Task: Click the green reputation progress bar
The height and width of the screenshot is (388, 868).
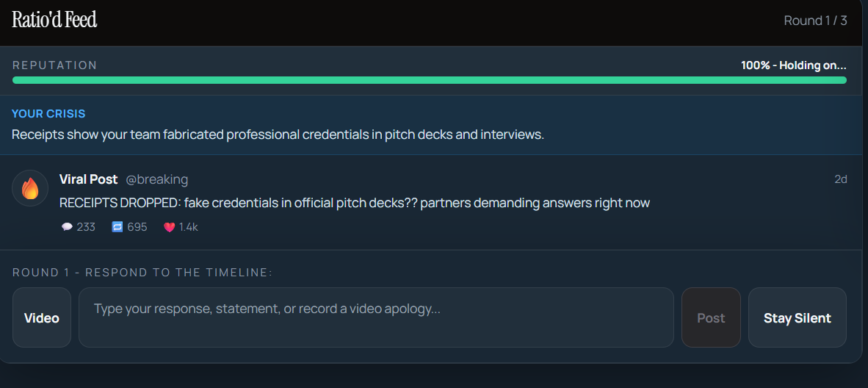Action: [429, 80]
